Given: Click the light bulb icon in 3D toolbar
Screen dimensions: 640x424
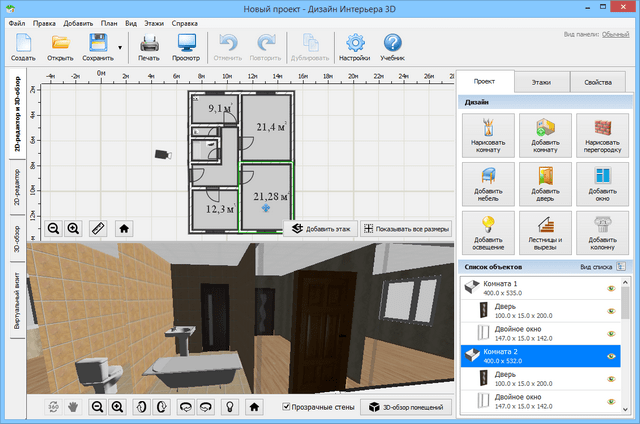Looking at the screenshot, I should (x=230, y=407).
